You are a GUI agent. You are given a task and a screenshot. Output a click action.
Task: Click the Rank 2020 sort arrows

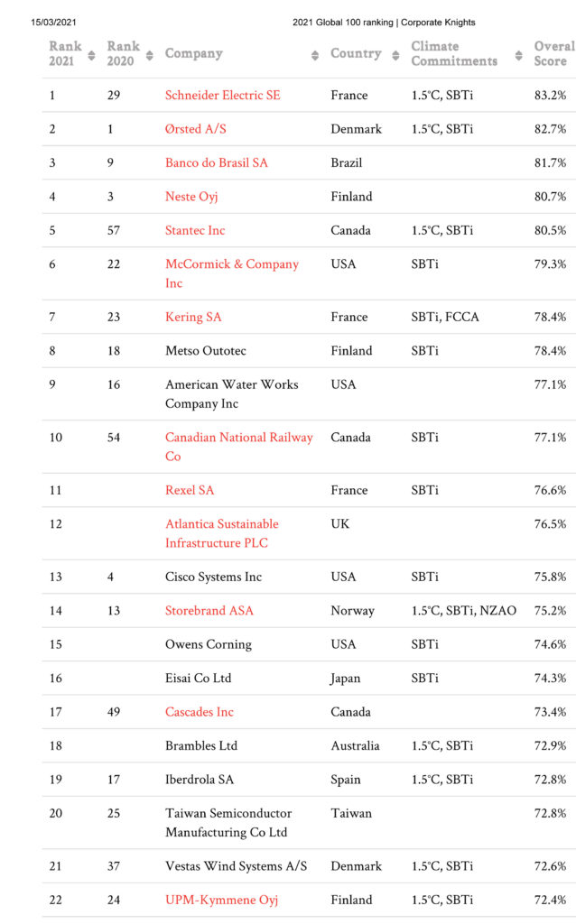(150, 55)
